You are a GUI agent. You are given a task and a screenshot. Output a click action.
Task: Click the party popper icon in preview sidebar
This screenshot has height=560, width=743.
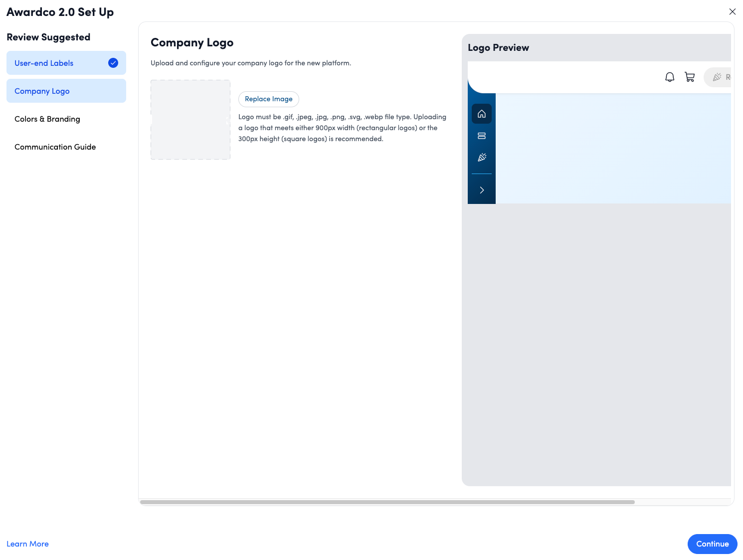click(x=482, y=158)
